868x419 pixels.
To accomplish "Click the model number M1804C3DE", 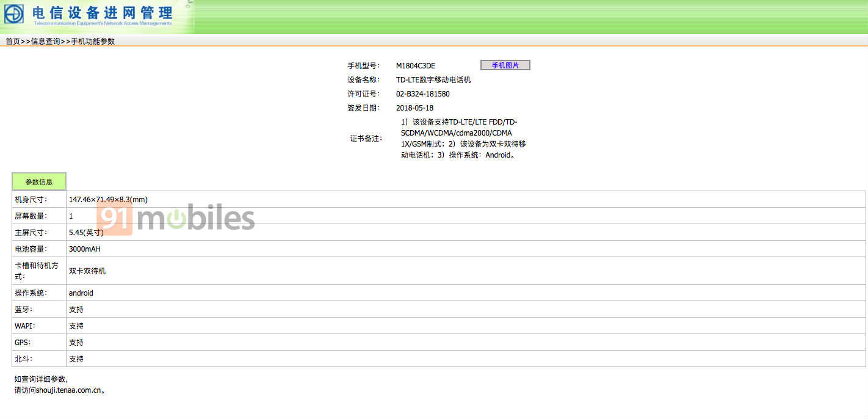I will pyautogui.click(x=415, y=66).
